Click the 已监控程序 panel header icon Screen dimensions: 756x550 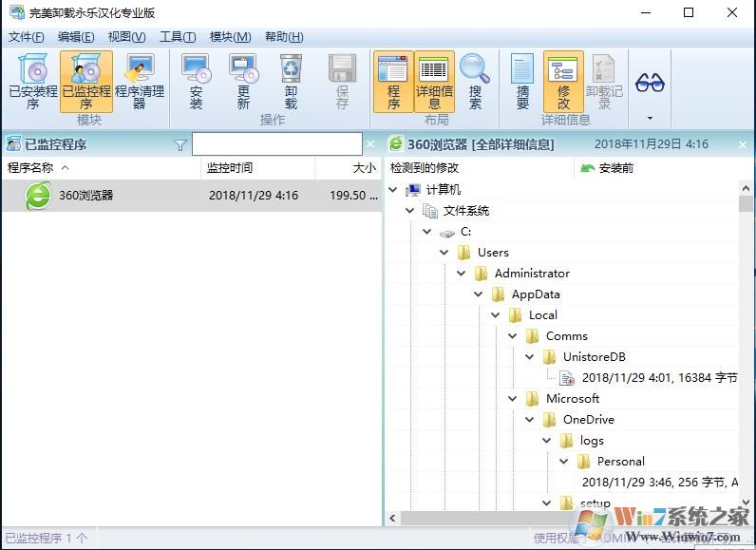(13, 143)
